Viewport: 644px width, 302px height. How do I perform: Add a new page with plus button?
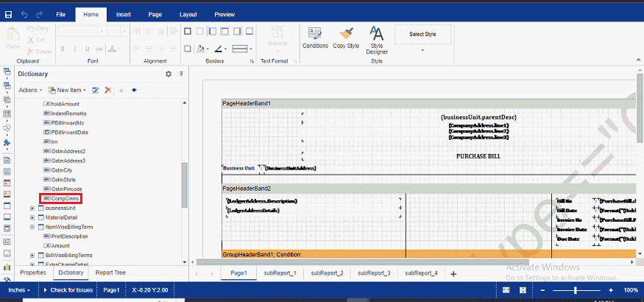point(453,274)
